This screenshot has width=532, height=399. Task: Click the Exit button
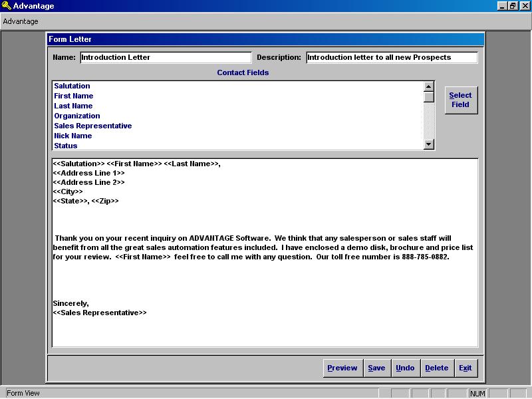466,368
